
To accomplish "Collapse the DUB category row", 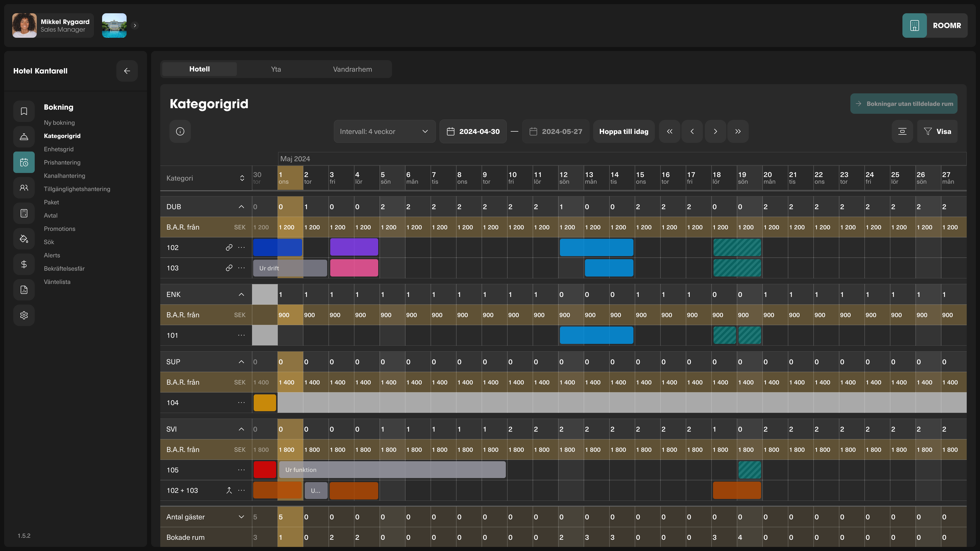I will click(x=241, y=206).
